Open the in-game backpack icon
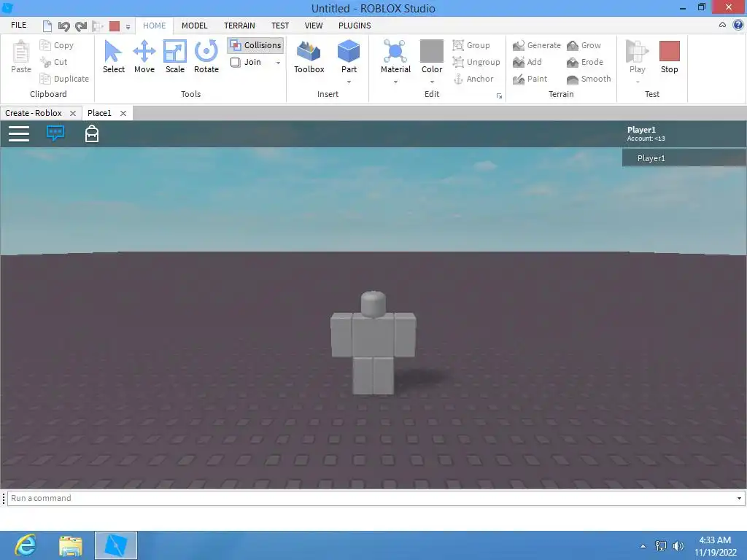This screenshot has height=560, width=747. click(x=92, y=134)
